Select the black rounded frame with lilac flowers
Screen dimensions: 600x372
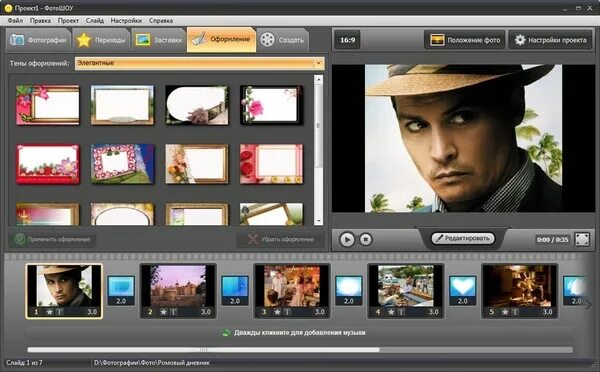tap(197, 105)
